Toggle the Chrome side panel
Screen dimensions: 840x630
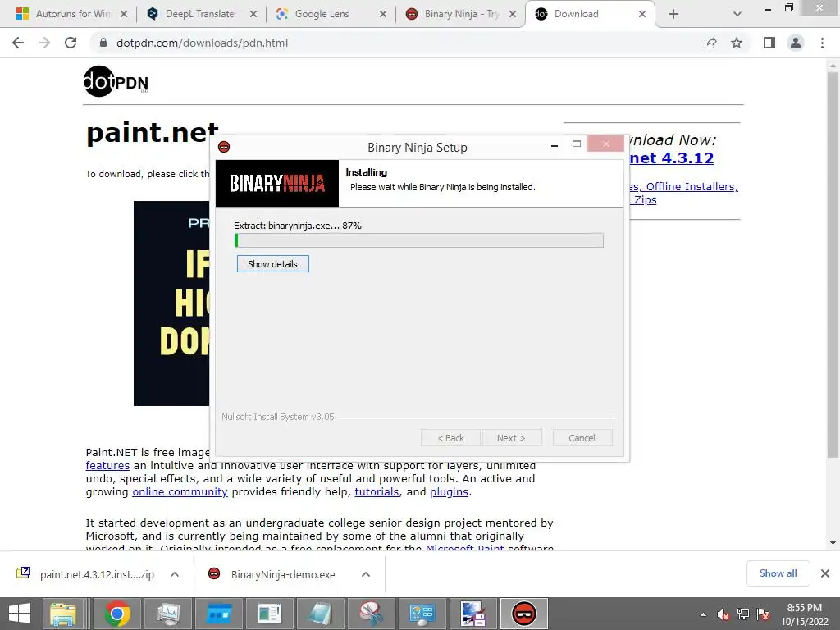pyautogui.click(x=769, y=43)
